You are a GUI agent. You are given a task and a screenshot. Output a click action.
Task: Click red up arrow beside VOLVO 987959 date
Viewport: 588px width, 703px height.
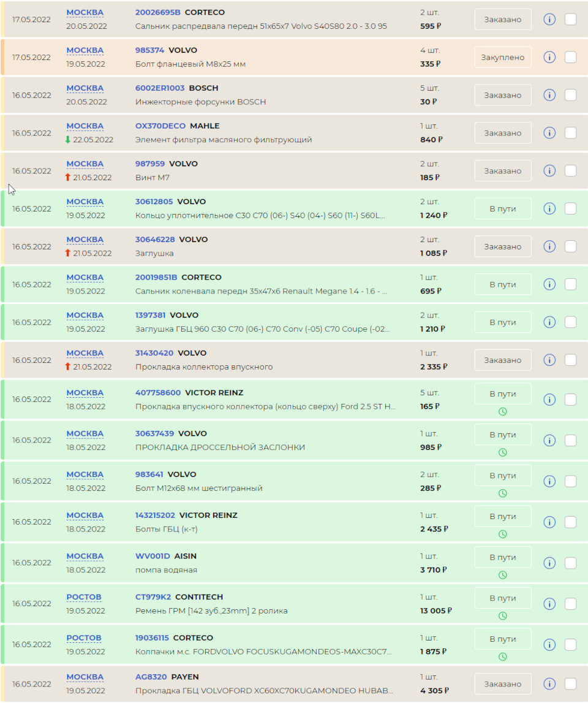(68, 178)
